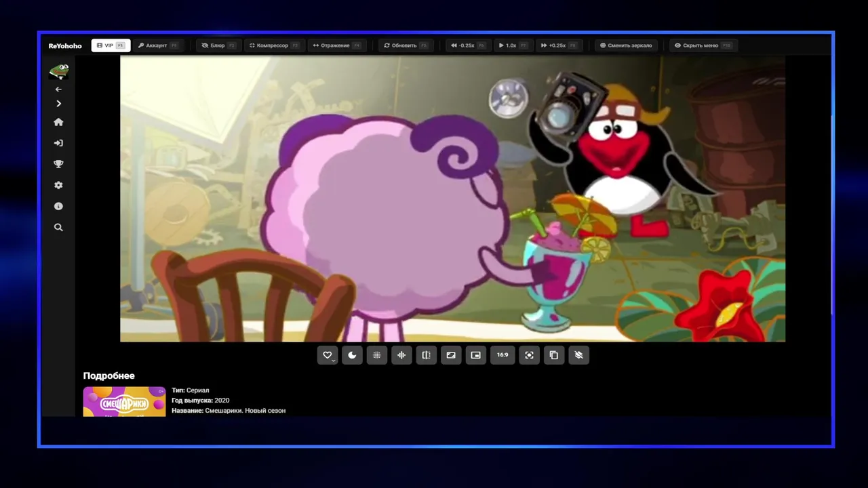Open the trophy icon in the sidebar

tap(58, 164)
